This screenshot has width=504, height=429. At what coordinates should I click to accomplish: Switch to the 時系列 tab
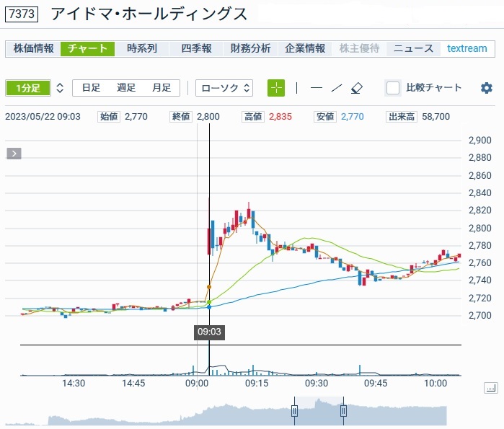click(x=141, y=49)
